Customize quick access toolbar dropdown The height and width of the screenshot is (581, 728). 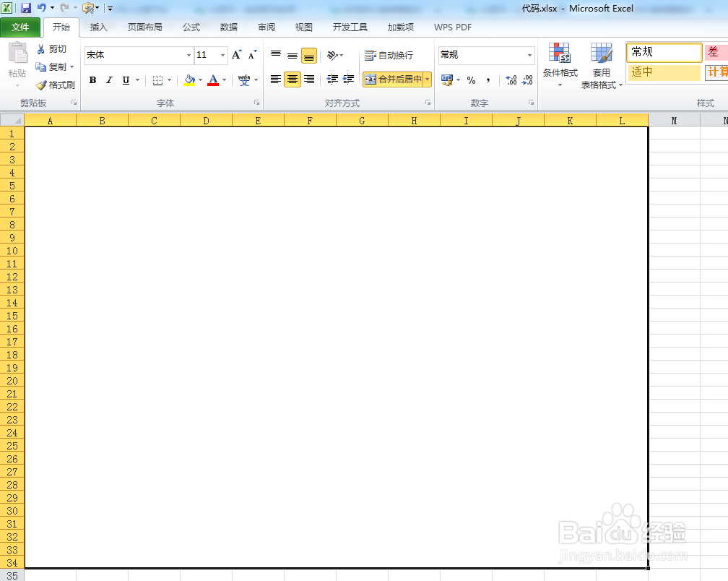(110, 8)
